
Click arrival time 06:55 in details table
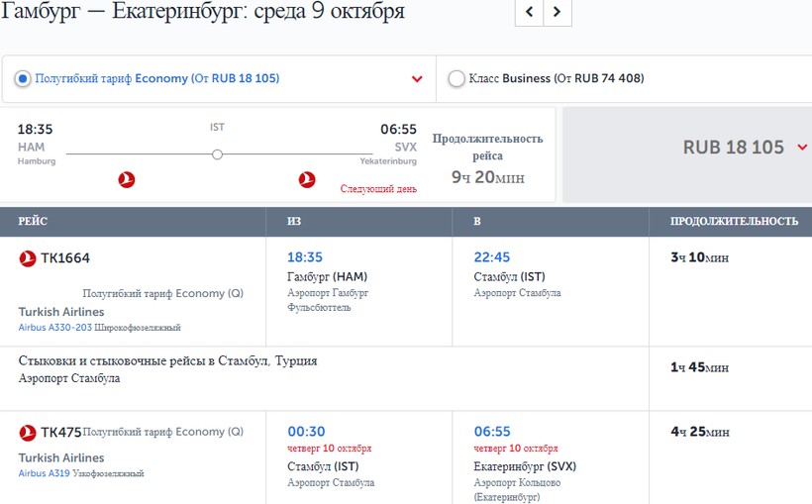click(x=492, y=432)
